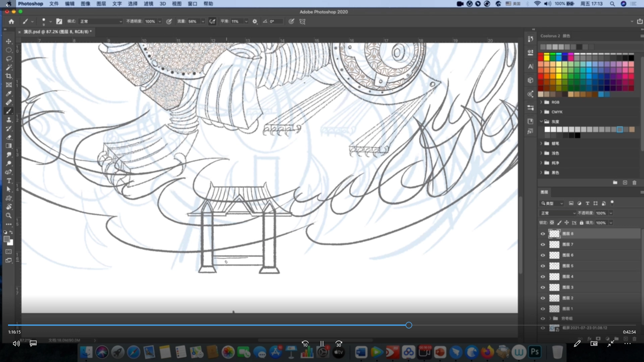Pause the video playback

coord(322,344)
